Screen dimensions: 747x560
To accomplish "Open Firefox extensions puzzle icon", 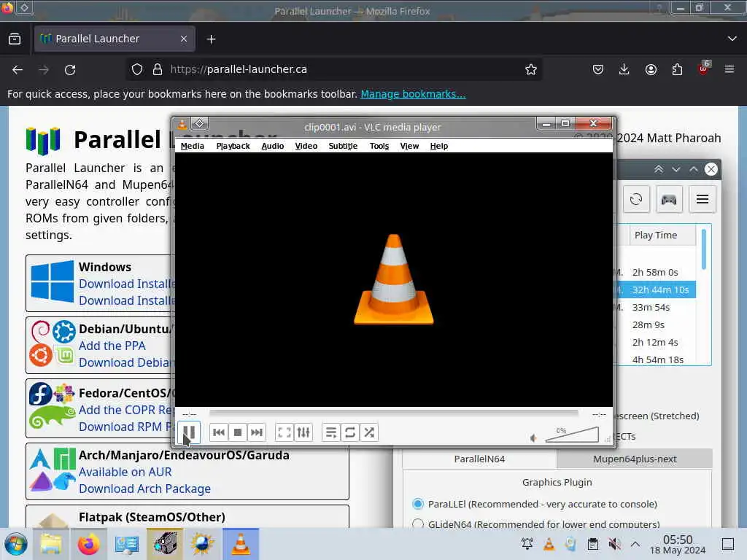I will [677, 69].
